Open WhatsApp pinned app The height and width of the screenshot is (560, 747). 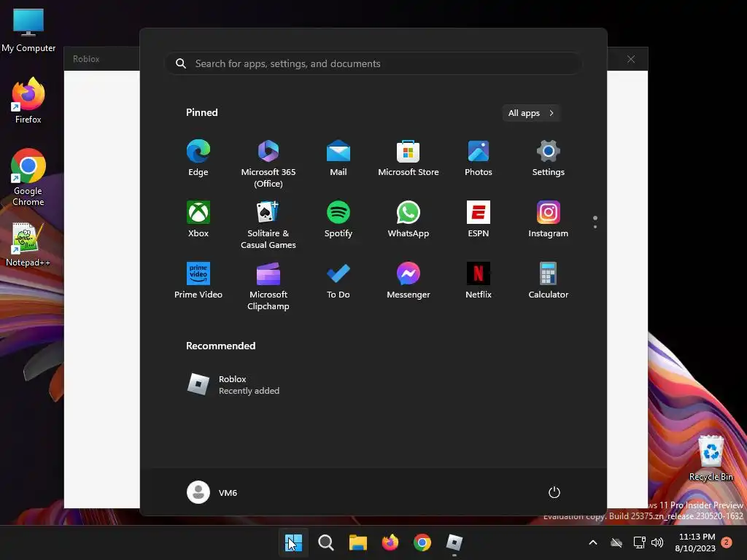[x=409, y=219]
